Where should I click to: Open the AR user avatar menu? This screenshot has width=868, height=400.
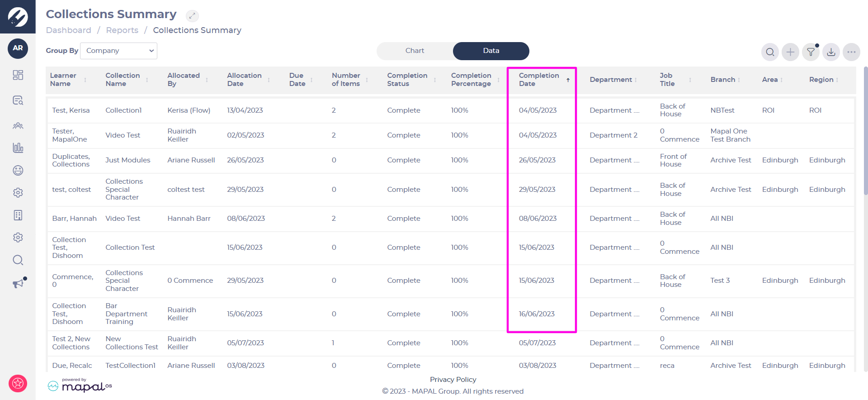18,48
